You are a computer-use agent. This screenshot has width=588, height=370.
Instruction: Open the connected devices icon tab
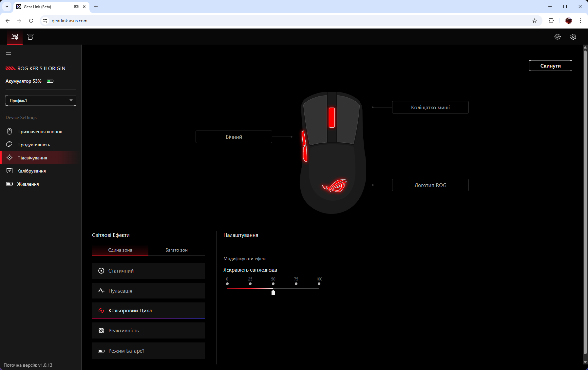pyautogui.click(x=15, y=37)
